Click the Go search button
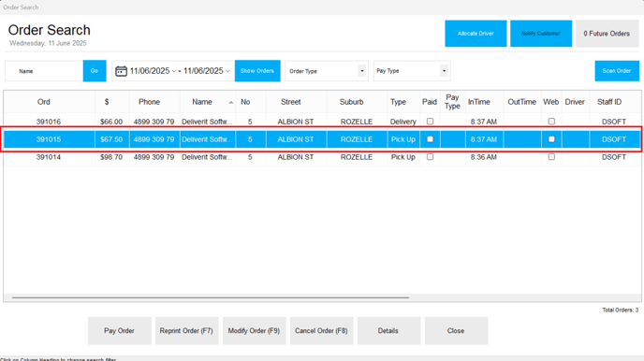Viewport: 644px width, 361px height. tap(95, 71)
